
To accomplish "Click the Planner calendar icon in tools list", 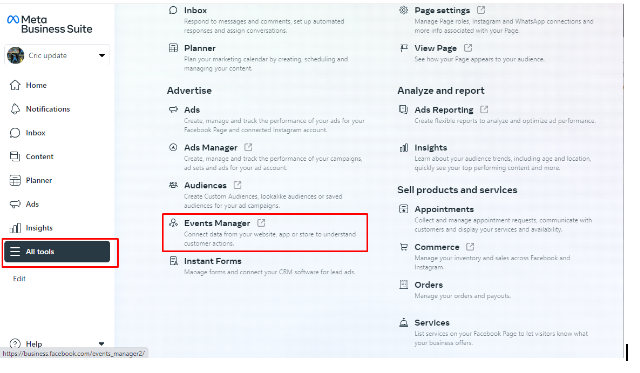I will click(x=173, y=48).
